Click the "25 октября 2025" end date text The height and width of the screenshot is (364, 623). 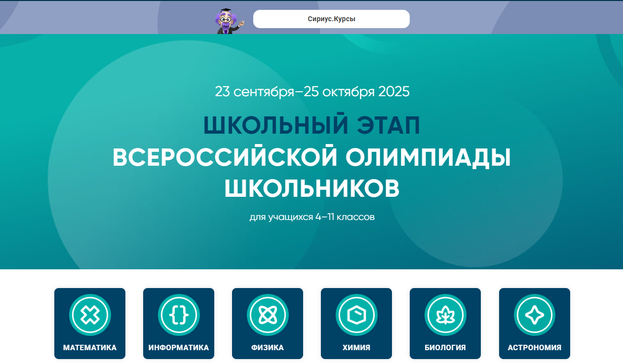[x=357, y=92]
